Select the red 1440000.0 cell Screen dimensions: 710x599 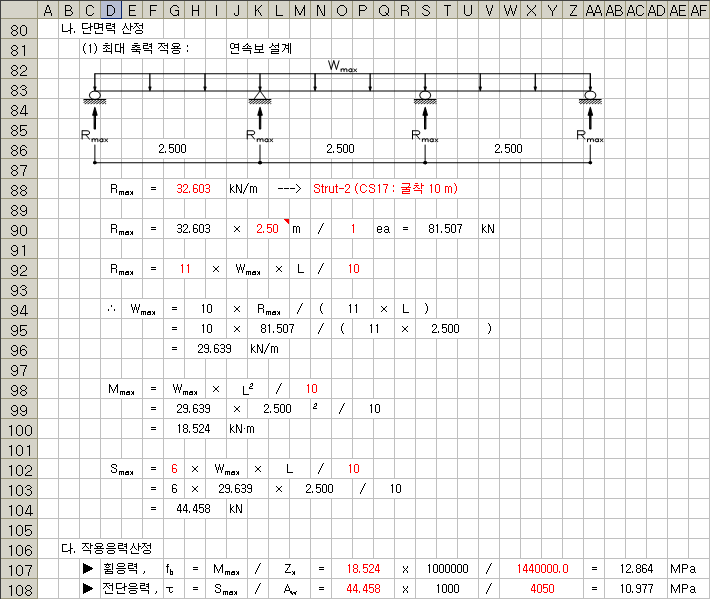point(542,569)
